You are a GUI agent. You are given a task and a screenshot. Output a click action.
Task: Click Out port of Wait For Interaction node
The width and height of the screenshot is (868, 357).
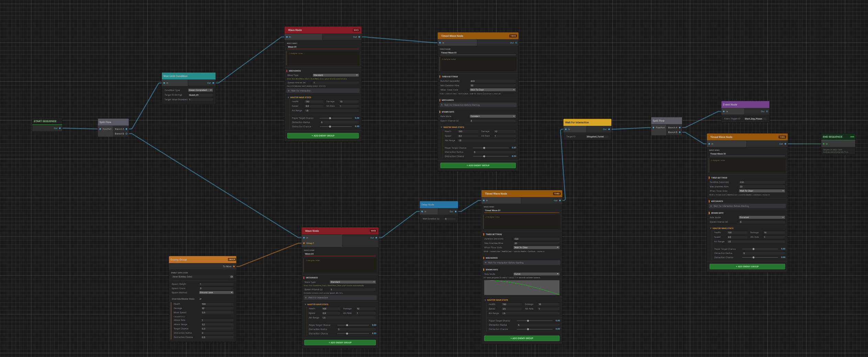click(609, 129)
